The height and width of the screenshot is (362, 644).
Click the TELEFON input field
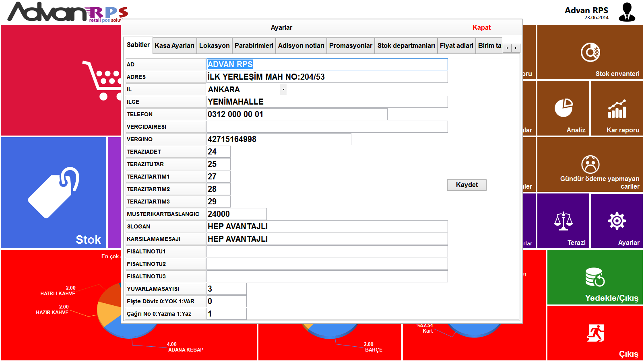[x=297, y=114]
